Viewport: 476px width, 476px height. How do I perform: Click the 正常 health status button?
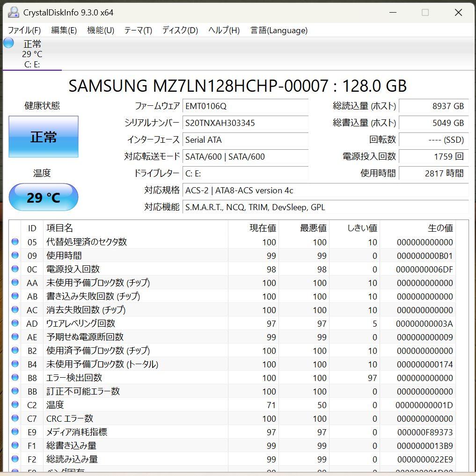coord(44,137)
